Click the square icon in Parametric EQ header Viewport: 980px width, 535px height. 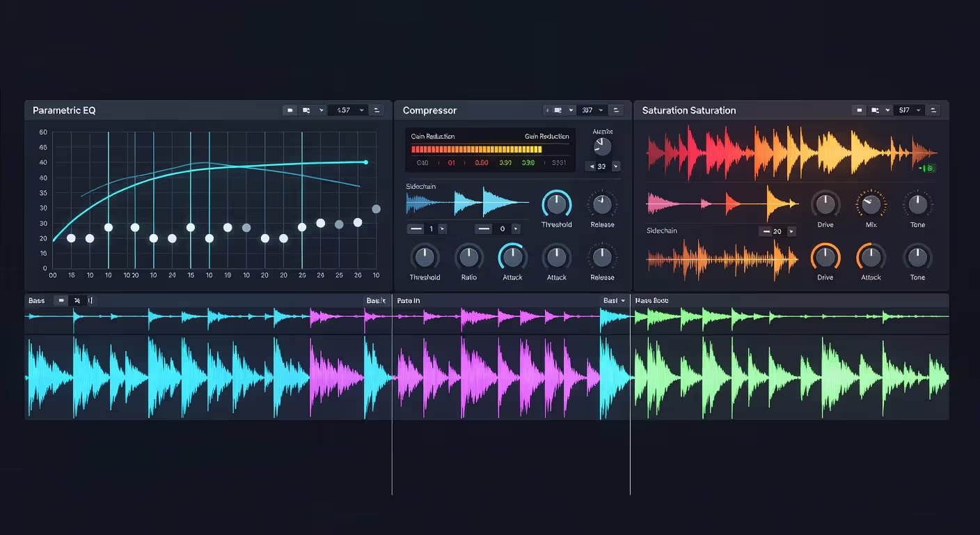[x=290, y=110]
